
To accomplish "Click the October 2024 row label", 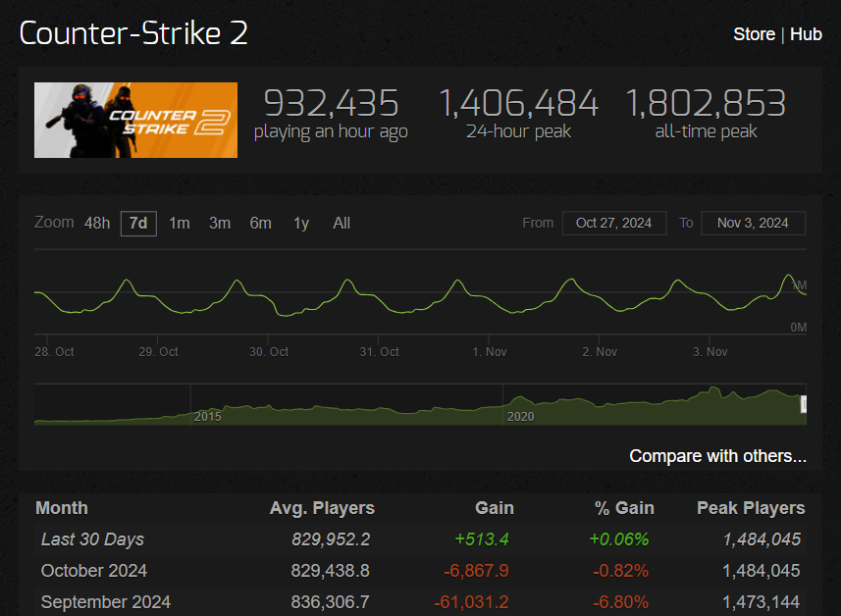I will click(x=94, y=571).
